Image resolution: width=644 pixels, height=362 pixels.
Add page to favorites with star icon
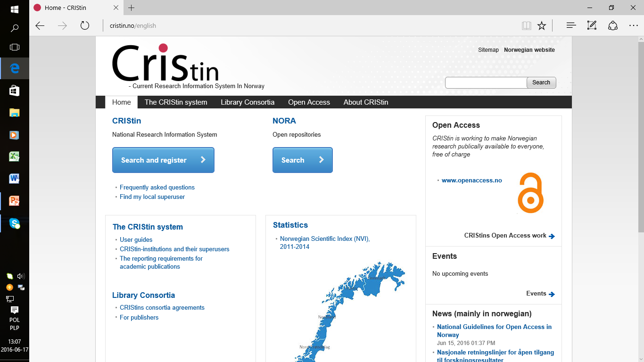[542, 26]
